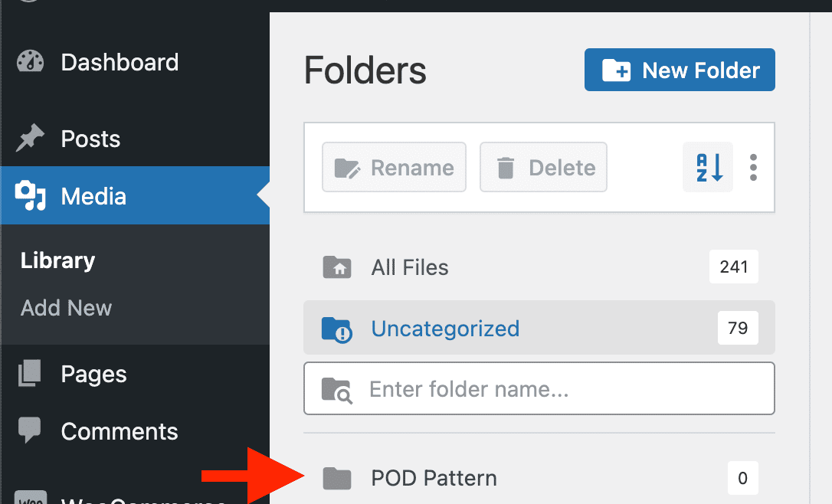Click the Enter folder name input field
Viewport: 832px width, 504px height.
(536, 388)
